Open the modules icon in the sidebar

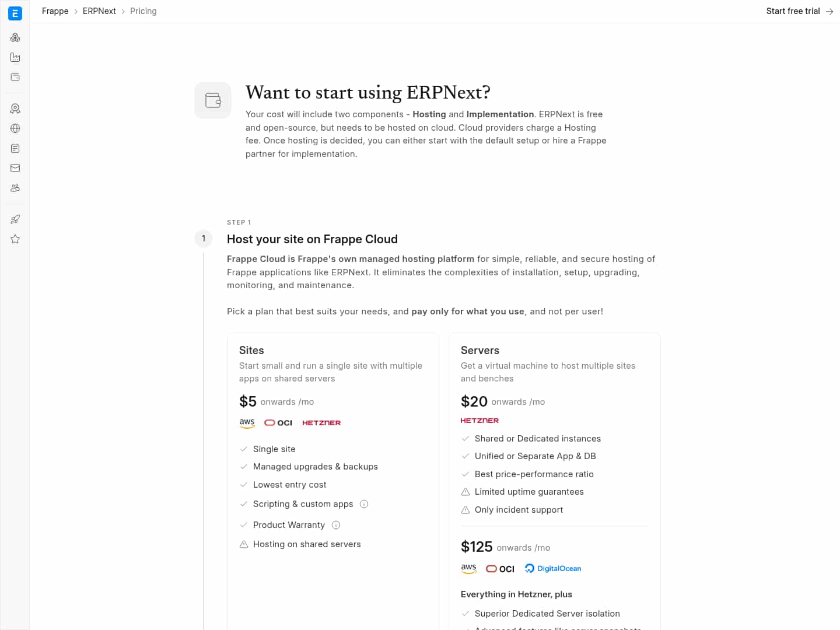tap(15, 37)
